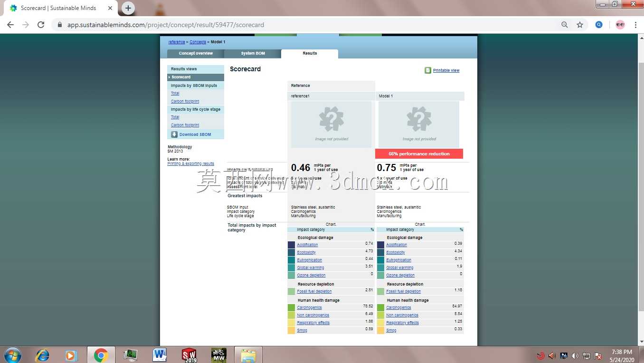Viewport: 644px width, 363px height.
Task: Select the Results tab
Action: click(310, 54)
